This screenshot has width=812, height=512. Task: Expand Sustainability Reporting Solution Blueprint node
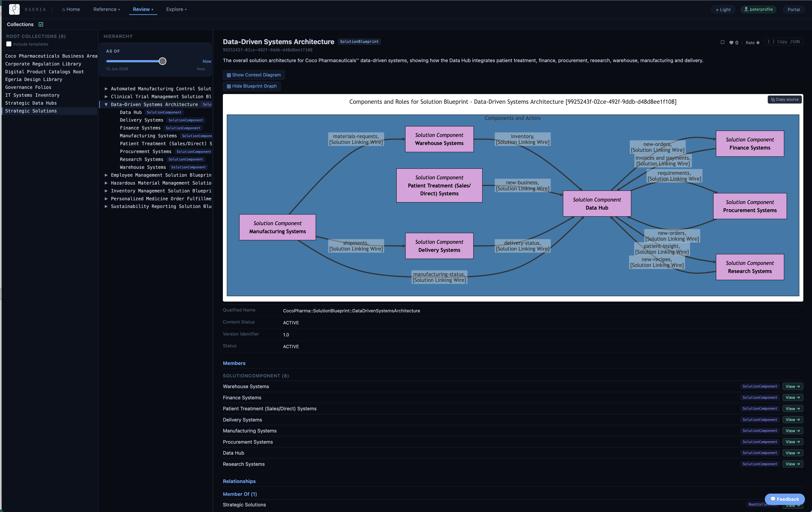coord(106,206)
